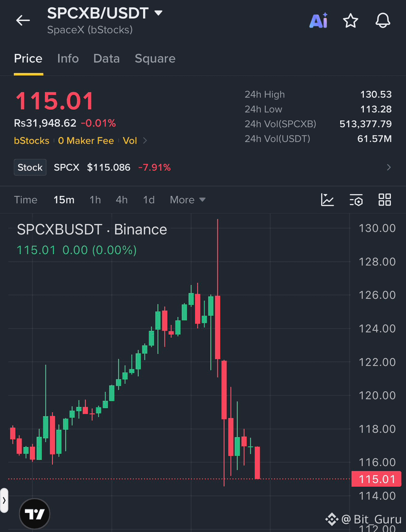406x532 pixels.
Task: Tap the red 115.01 price axis label
Action: point(376,479)
